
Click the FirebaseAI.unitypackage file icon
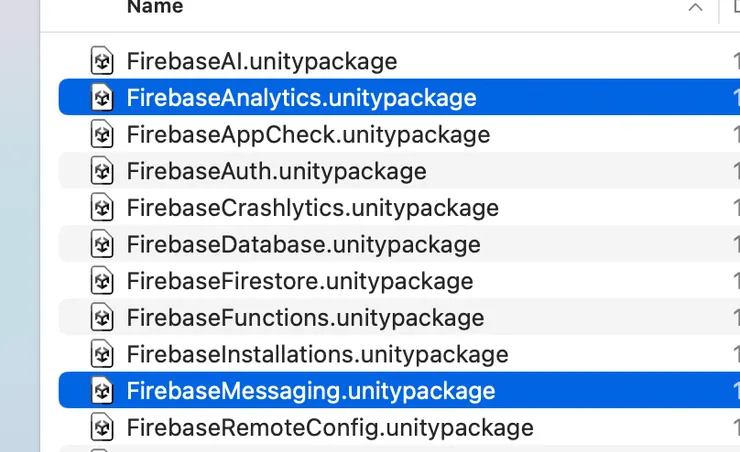click(x=101, y=61)
